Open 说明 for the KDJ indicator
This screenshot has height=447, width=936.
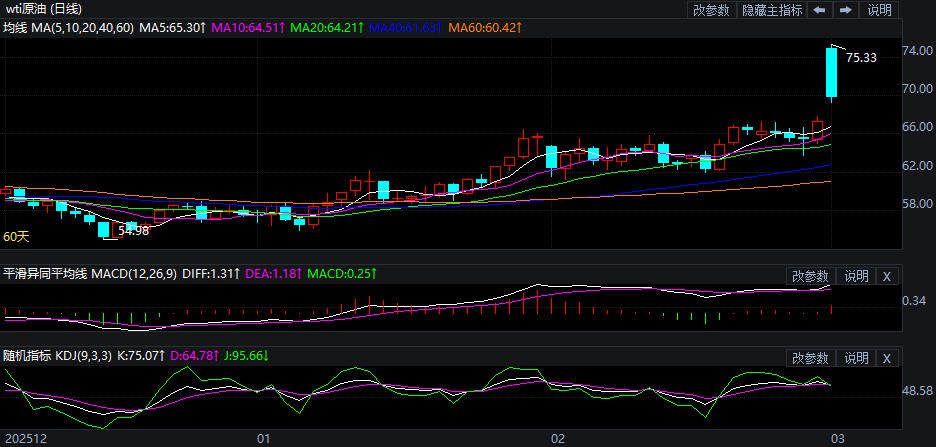(x=857, y=358)
